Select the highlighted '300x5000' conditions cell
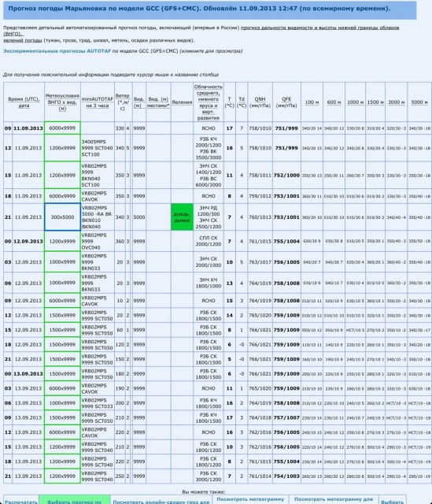This screenshot has width=432, height=504. [x=62, y=217]
